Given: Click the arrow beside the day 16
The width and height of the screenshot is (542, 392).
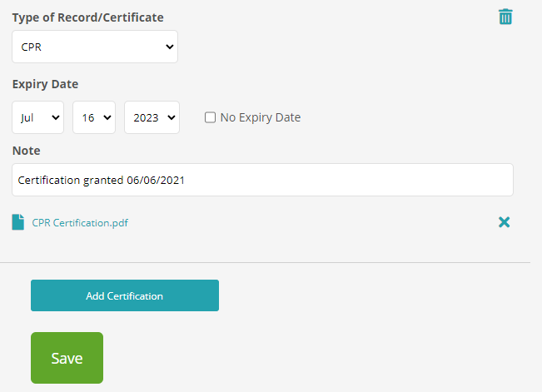Looking at the screenshot, I should coord(107,118).
